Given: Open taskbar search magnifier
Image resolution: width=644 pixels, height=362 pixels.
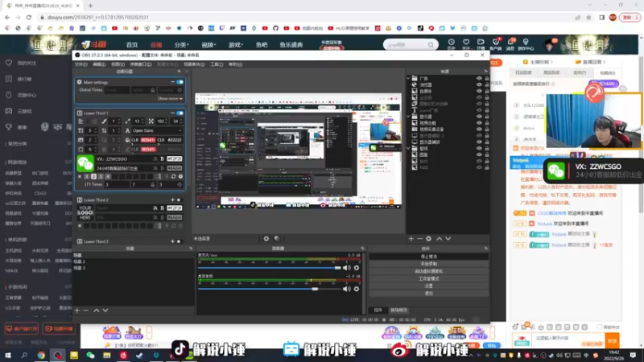Looking at the screenshot, I should click(x=24, y=355).
